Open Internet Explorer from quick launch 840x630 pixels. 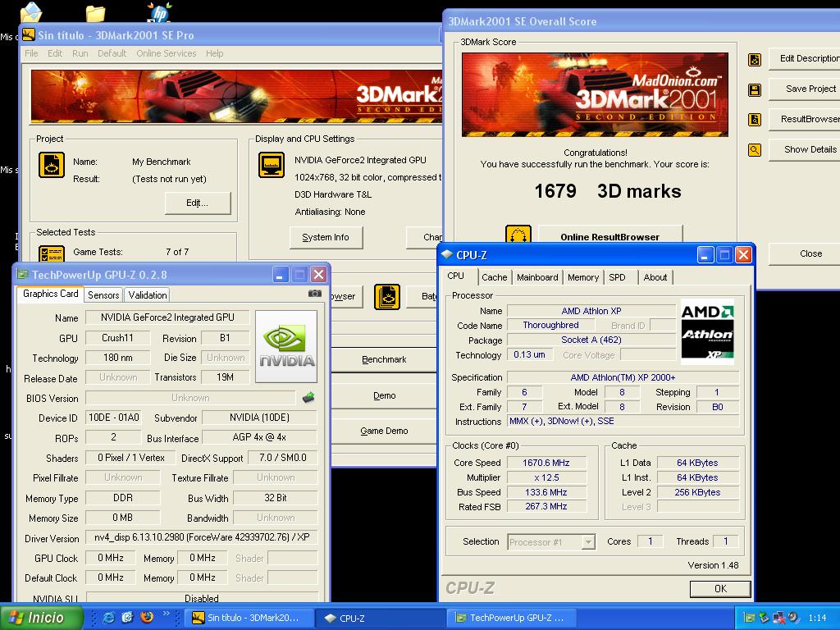click(109, 617)
